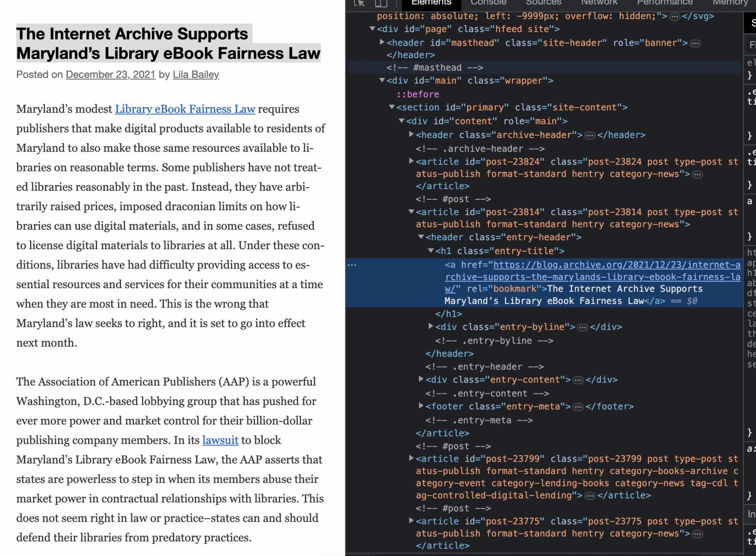756x556 pixels.
Task: Select the ::before pseudo-element line
Action: pos(418,94)
